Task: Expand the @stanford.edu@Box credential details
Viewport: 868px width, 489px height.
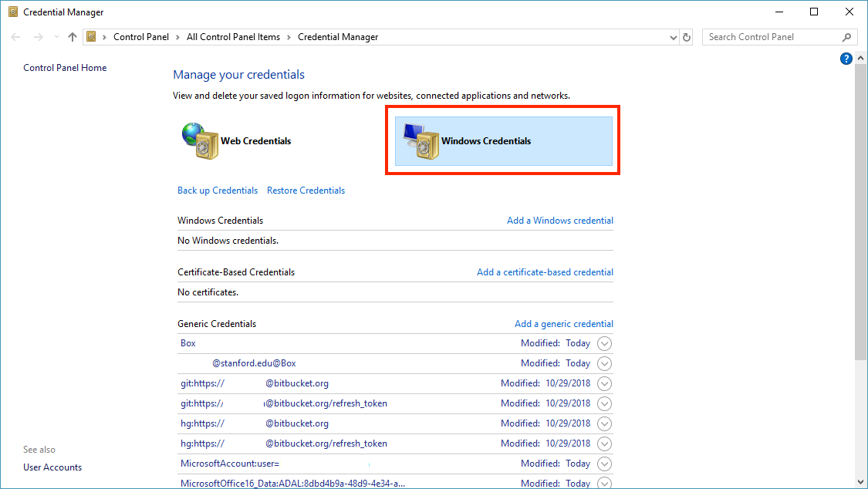Action: tap(605, 363)
